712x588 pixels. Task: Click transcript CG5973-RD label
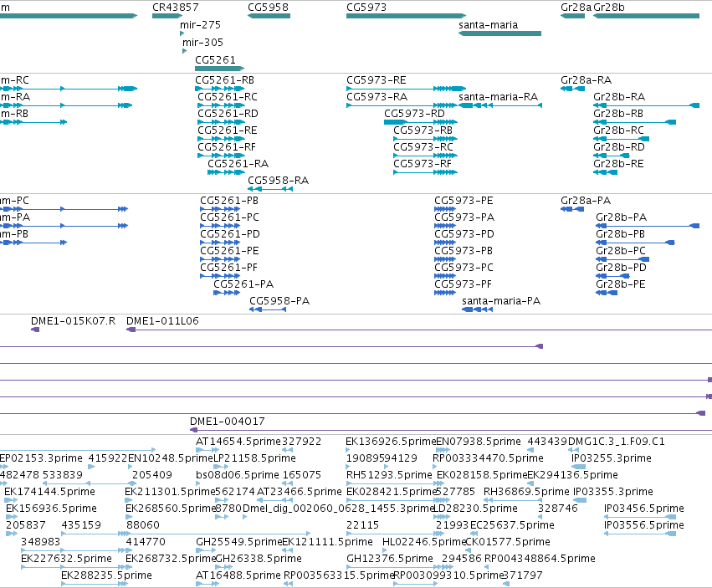tap(414, 114)
